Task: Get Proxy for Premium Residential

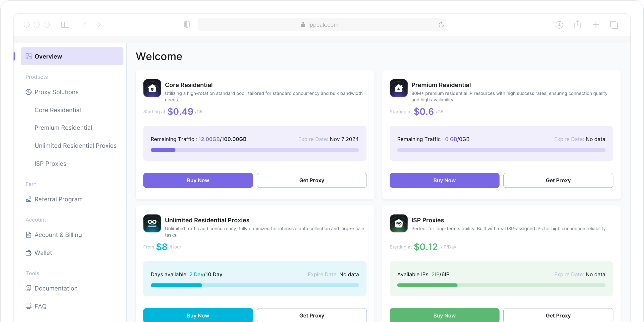Action: pos(558,180)
